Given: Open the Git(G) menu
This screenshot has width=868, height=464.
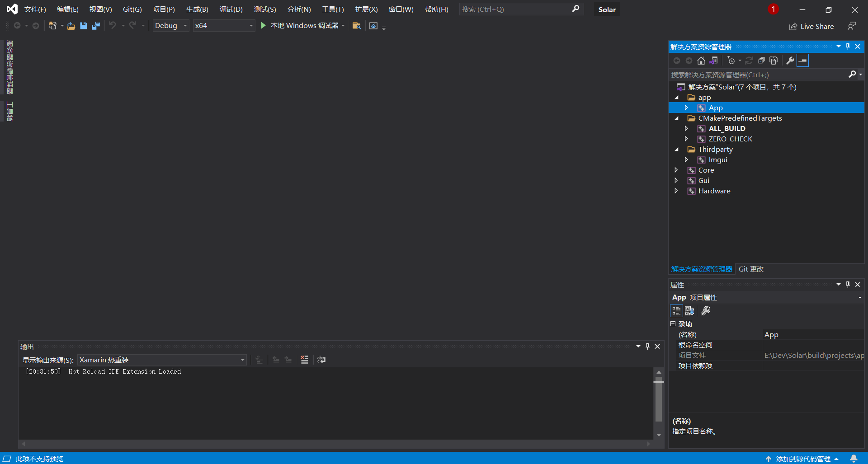Looking at the screenshot, I should pos(132,9).
